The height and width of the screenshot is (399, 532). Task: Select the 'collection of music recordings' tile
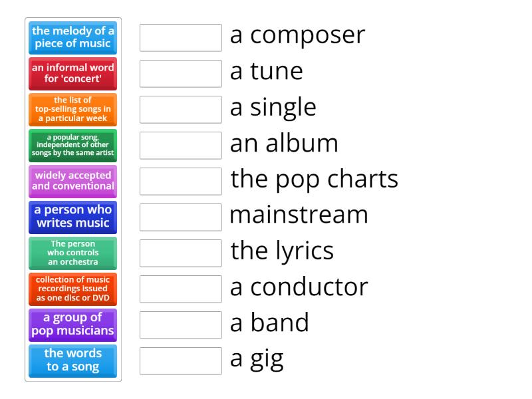pyautogui.click(x=72, y=289)
